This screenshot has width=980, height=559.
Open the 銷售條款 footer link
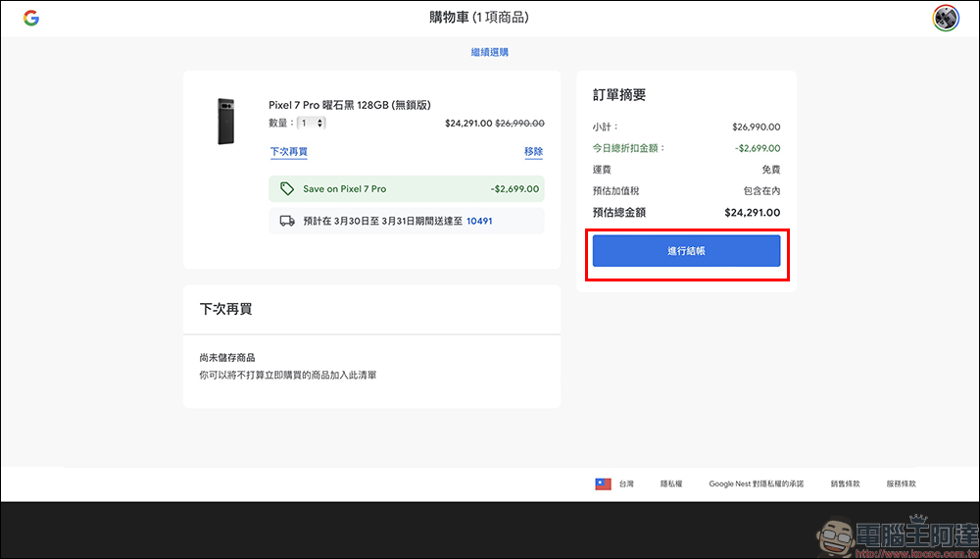pyautogui.click(x=845, y=483)
